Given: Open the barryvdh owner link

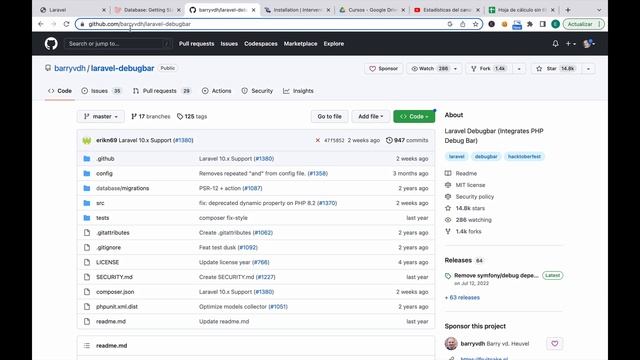Looking at the screenshot, I should [x=70, y=68].
